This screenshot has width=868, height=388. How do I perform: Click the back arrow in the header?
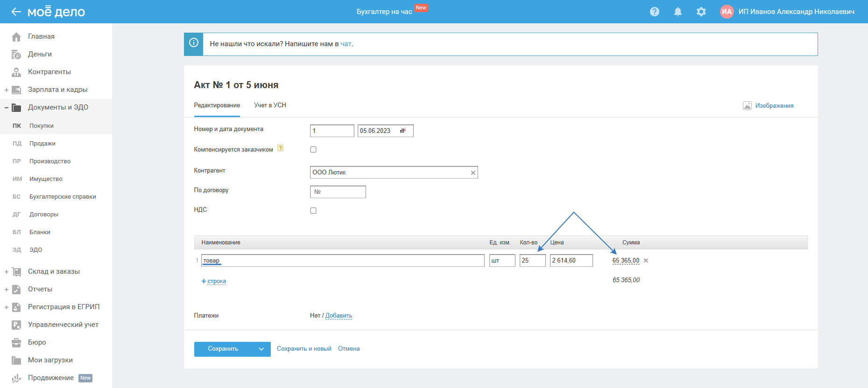click(x=16, y=12)
